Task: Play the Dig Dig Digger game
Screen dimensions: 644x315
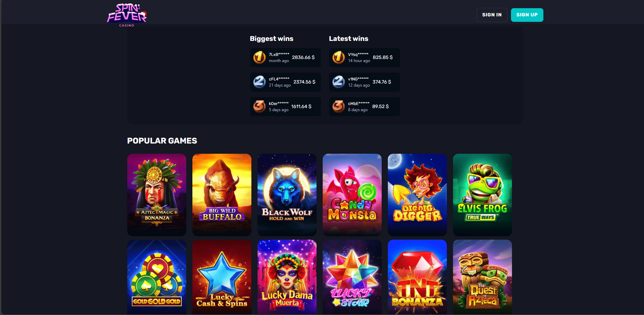Action: point(417,195)
